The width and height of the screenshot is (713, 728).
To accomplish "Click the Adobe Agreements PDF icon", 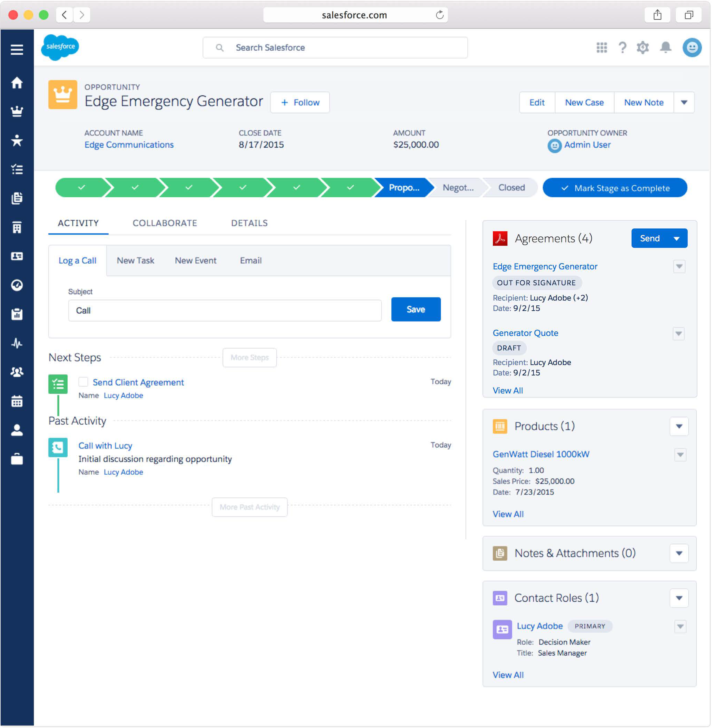I will (500, 238).
